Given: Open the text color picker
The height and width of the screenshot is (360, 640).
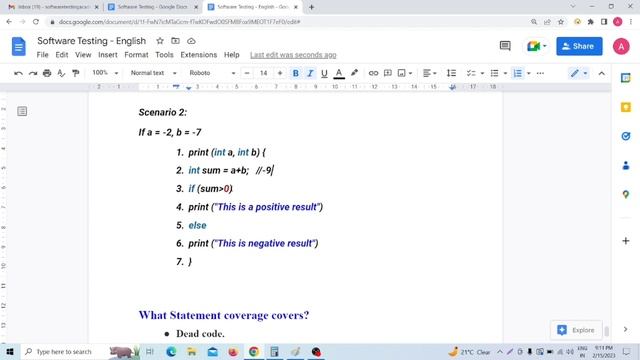Looking at the screenshot, I should tap(339, 73).
